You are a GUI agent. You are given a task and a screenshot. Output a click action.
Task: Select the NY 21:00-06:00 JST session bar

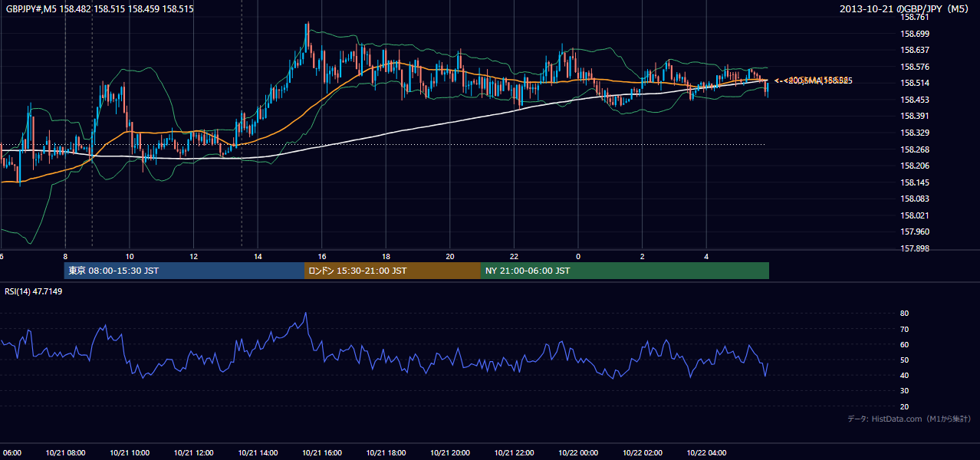pos(625,271)
